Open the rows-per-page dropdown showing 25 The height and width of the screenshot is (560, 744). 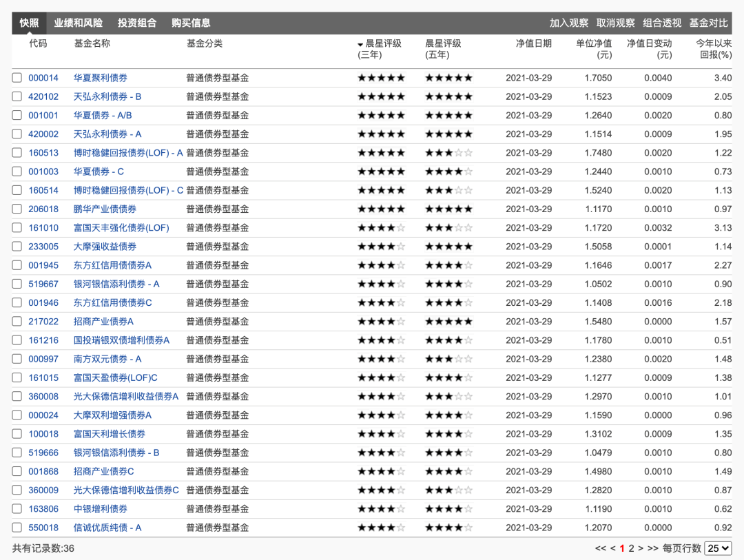[718, 548]
